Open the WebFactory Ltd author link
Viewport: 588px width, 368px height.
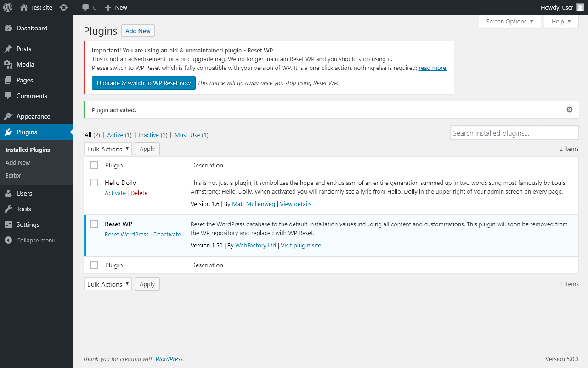(x=256, y=245)
